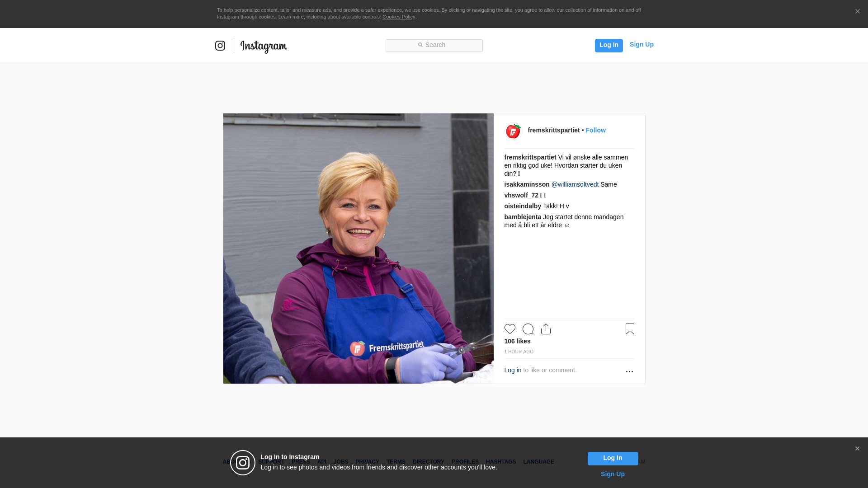
Task: Share the post with share icon
Action: (x=546, y=329)
